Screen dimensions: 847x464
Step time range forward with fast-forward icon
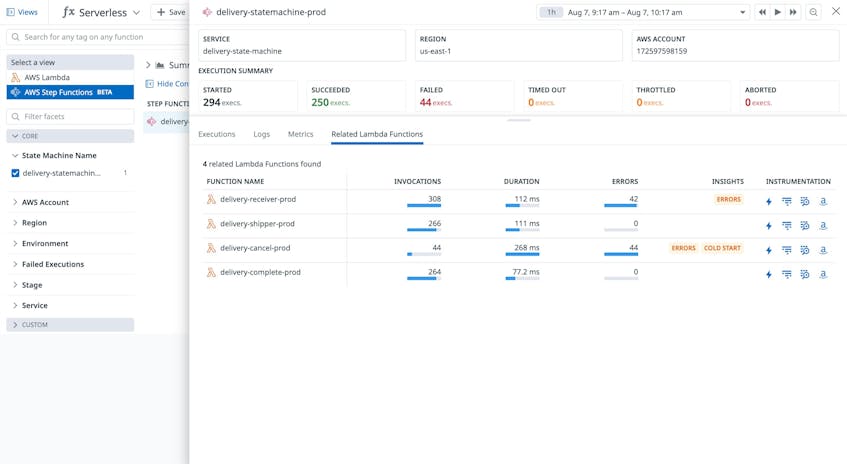[x=792, y=12]
